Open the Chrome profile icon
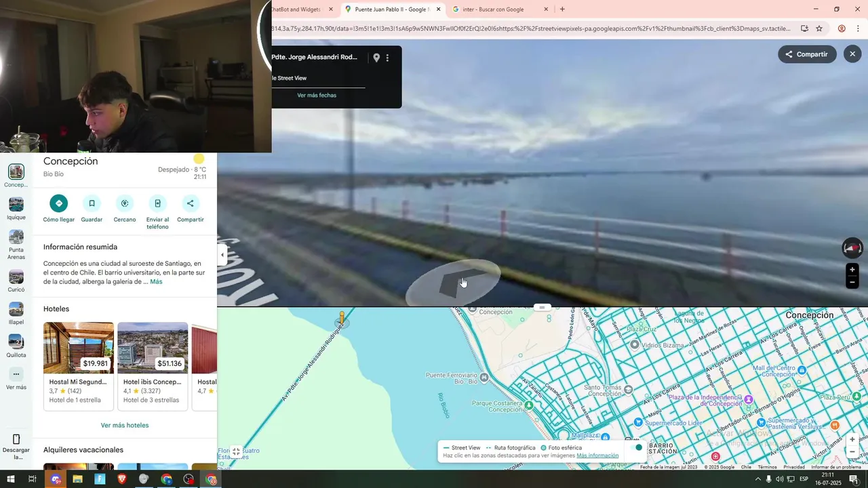The width and height of the screenshot is (868, 488). click(842, 28)
